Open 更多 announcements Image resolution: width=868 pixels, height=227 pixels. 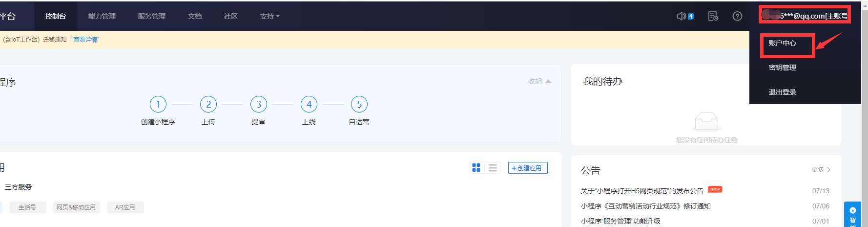point(821,170)
